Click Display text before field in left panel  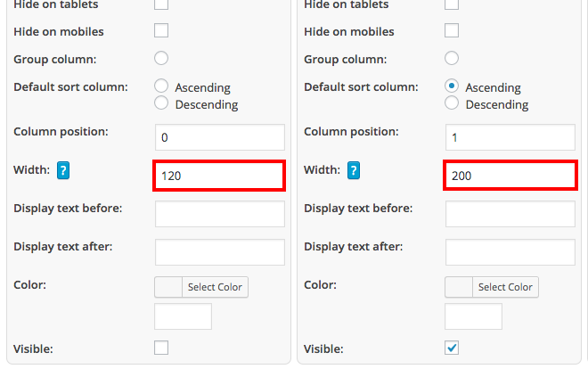220,214
